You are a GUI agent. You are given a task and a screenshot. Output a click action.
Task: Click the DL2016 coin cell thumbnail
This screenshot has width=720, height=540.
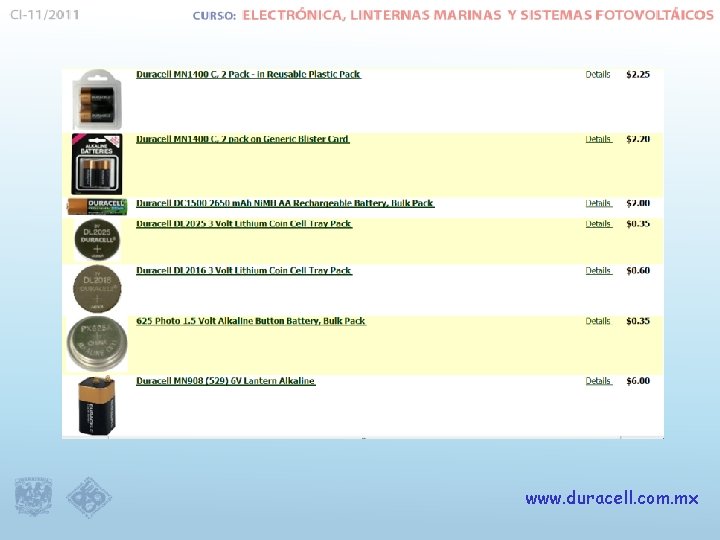point(97,289)
